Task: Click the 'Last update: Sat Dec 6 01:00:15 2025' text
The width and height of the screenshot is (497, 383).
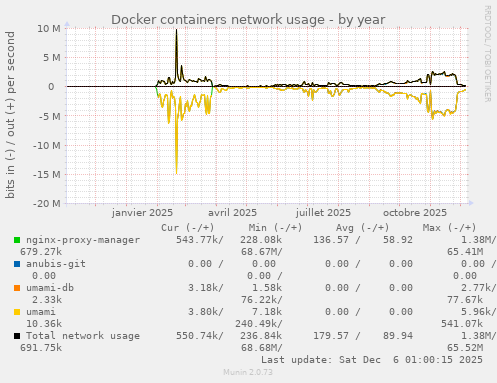Action: click(x=372, y=360)
